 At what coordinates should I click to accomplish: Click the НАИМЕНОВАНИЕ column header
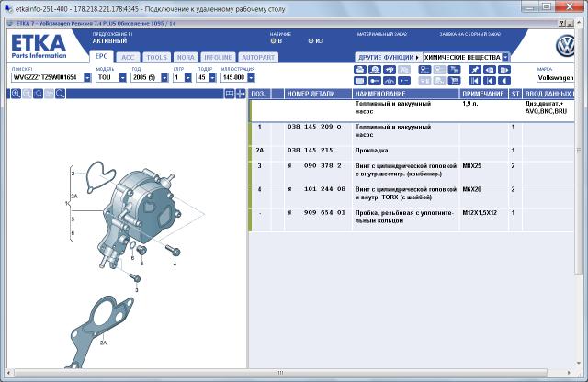406,94
